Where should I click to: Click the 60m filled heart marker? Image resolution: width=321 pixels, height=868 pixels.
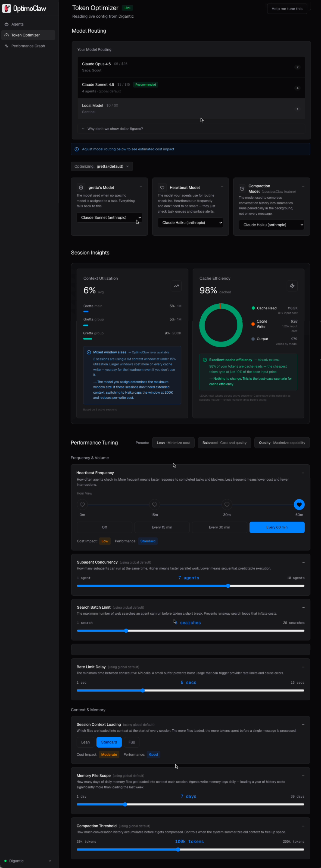tap(299, 505)
